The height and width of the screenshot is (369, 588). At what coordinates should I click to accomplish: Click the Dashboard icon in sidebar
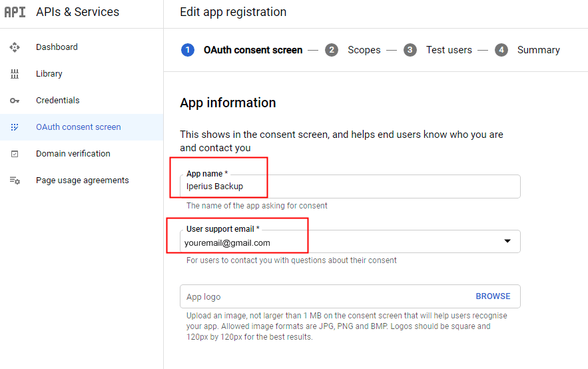[x=15, y=47]
